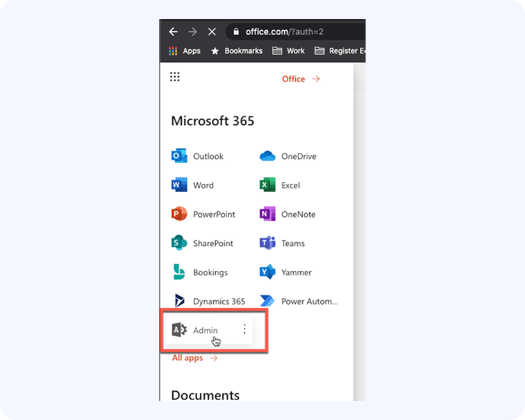Launch the Teams app icon
The width and height of the screenshot is (525, 420).
tap(267, 243)
